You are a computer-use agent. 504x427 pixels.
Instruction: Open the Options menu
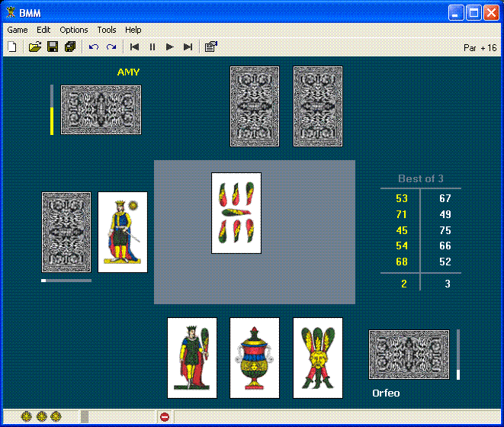(74, 30)
